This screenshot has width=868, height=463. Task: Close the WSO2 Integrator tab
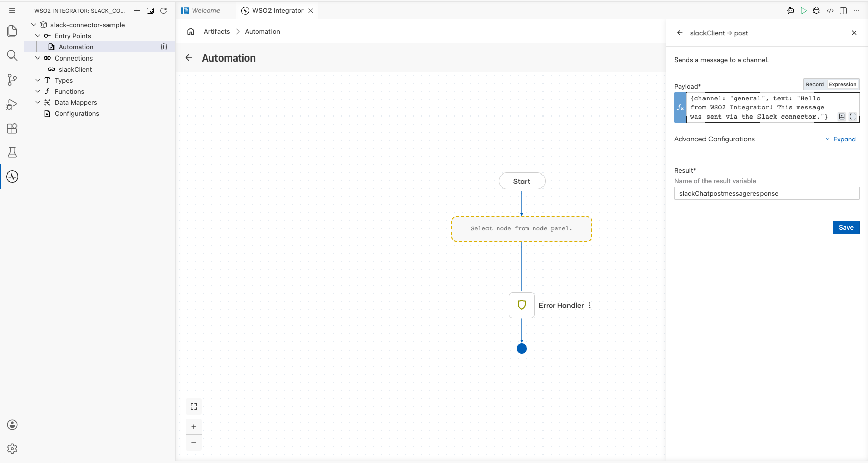311,10
